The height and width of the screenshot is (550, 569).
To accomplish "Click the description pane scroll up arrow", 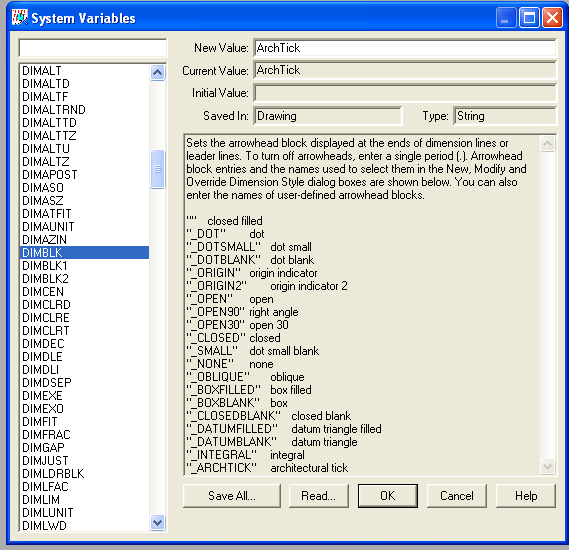I will point(547,143).
